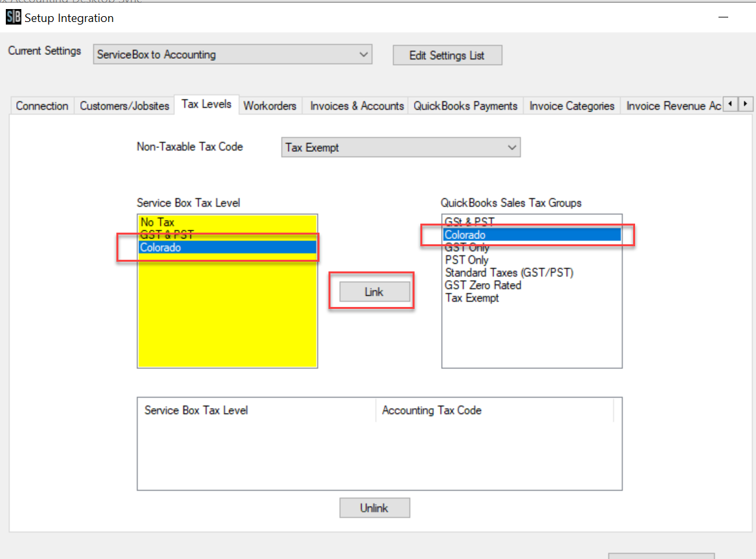Viewport: 756px width, 559px height.
Task: Click the Unlink button
Action: pyautogui.click(x=374, y=508)
